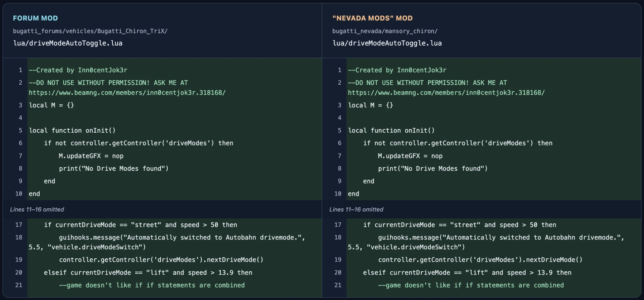Select the bugatti_nevada/mansory_chiron path text
This screenshot has height=300, width=644.
point(385,31)
